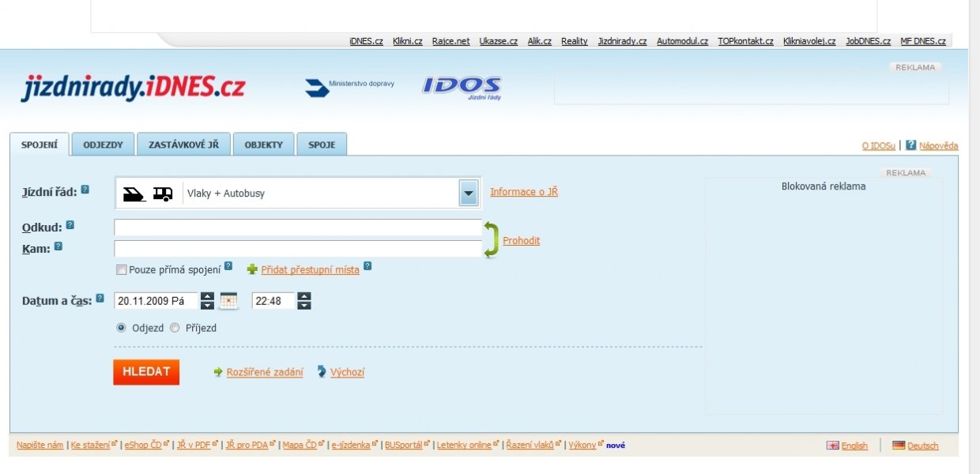The width and height of the screenshot is (980, 474).
Task: Open the Výkony footer link
Action: (x=582, y=445)
